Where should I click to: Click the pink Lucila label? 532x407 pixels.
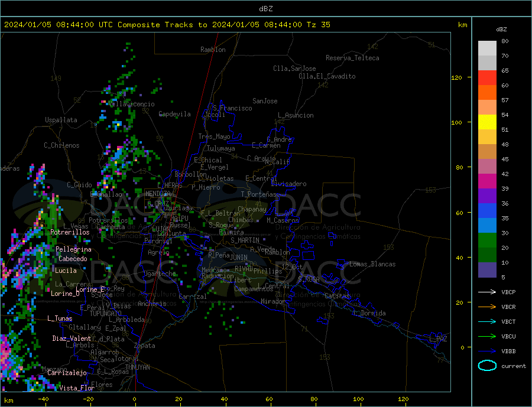[x=66, y=271]
